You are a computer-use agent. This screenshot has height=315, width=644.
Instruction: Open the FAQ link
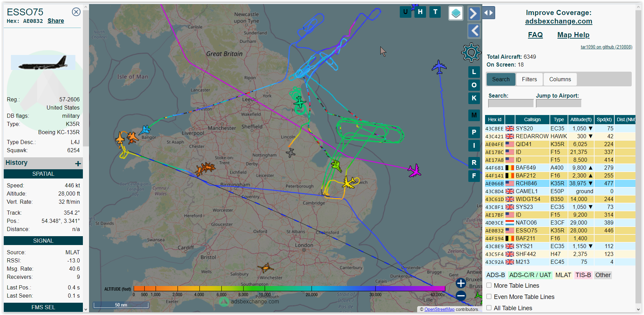point(535,35)
